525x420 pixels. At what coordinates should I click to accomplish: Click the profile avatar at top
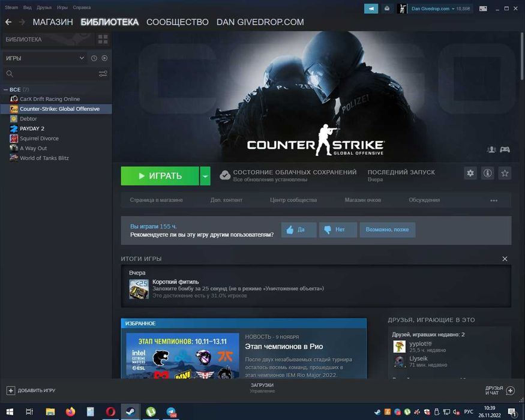[x=402, y=8]
